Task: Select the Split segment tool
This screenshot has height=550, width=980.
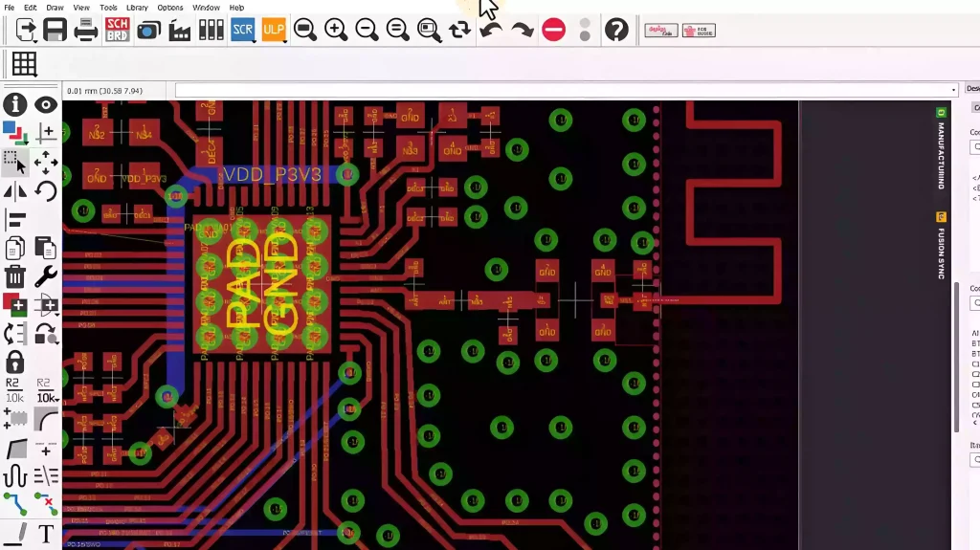Action: click(x=15, y=448)
